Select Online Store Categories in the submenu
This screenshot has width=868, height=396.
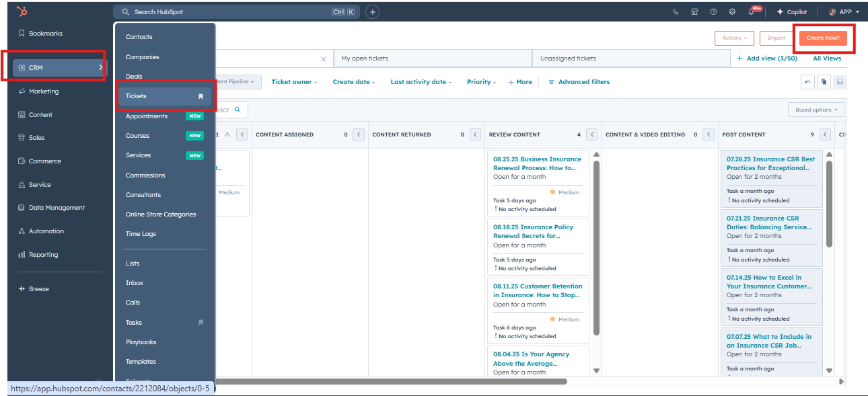pyautogui.click(x=161, y=214)
